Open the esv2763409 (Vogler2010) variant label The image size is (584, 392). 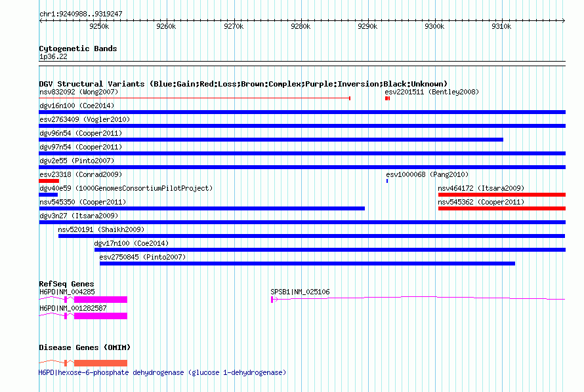(x=85, y=119)
